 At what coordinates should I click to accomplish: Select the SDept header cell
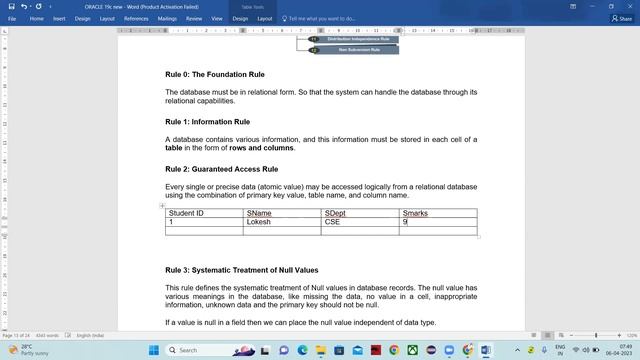(x=360, y=213)
